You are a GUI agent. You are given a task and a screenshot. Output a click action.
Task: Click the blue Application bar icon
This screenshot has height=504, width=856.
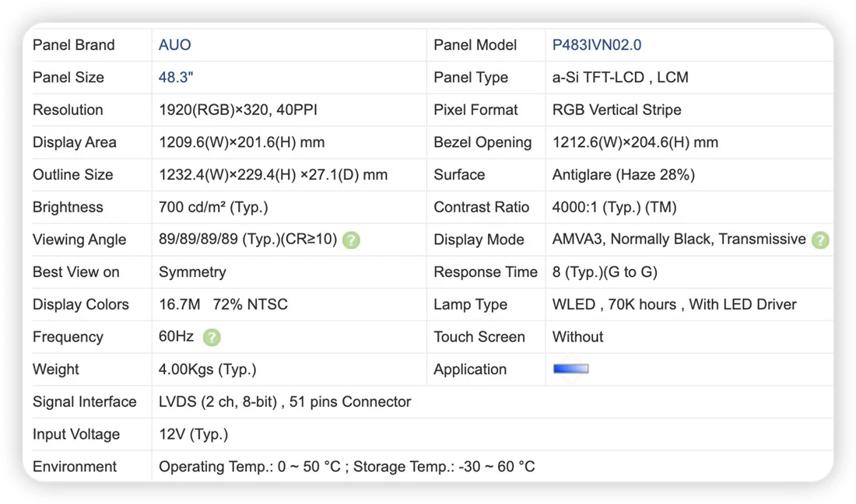pyautogui.click(x=571, y=369)
